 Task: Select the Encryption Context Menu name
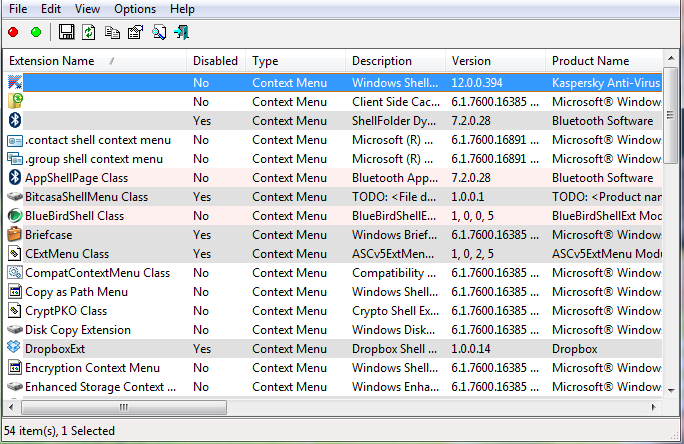(92, 368)
